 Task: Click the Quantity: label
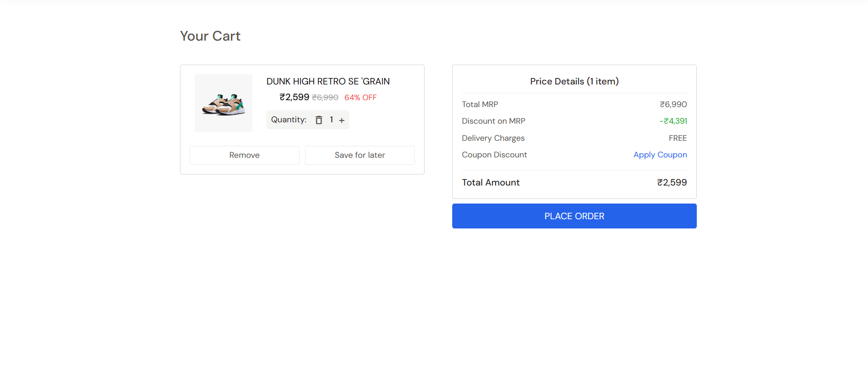tap(289, 120)
